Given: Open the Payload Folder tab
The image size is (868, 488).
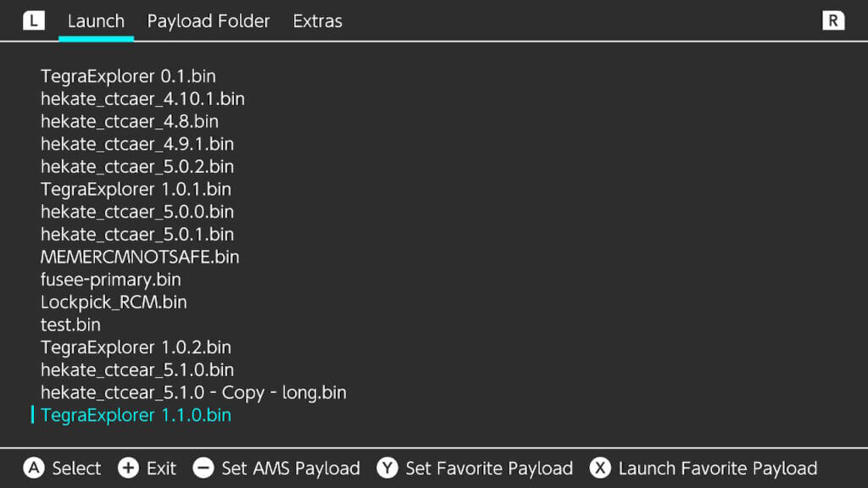Looking at the screenshot, I should click(209, 21).
